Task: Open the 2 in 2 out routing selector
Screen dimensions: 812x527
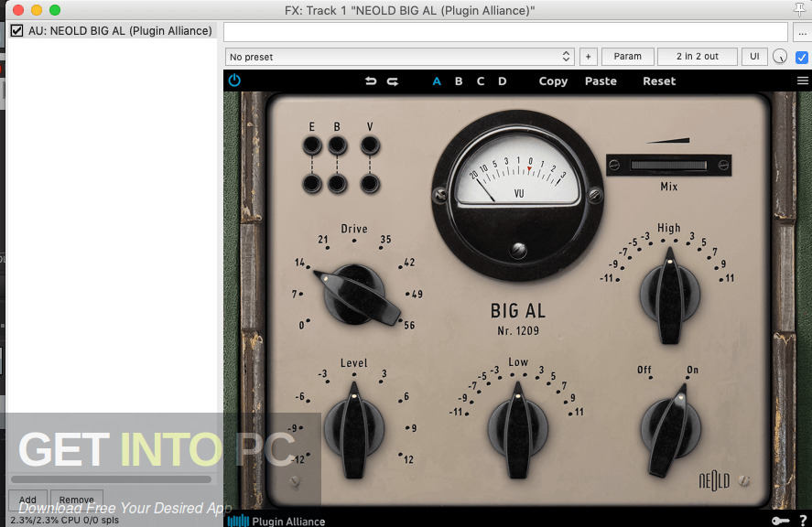Action: pyautogui.click(x=697, y=57)
